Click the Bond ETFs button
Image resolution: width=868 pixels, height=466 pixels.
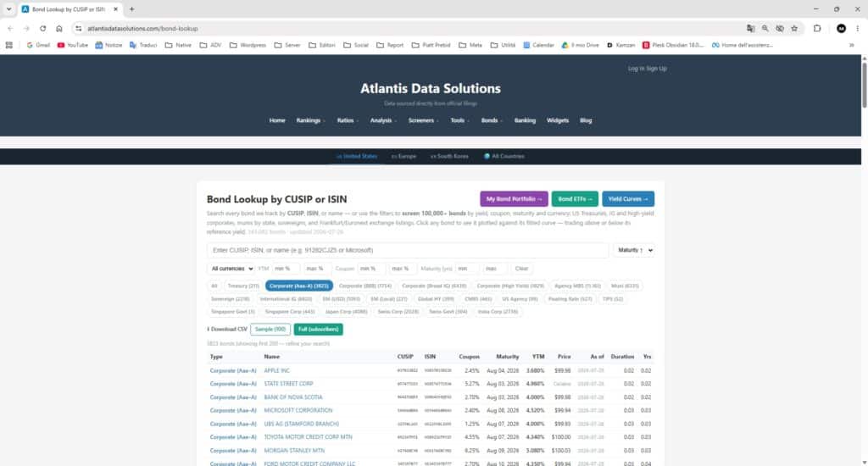[x=575, y=199]
